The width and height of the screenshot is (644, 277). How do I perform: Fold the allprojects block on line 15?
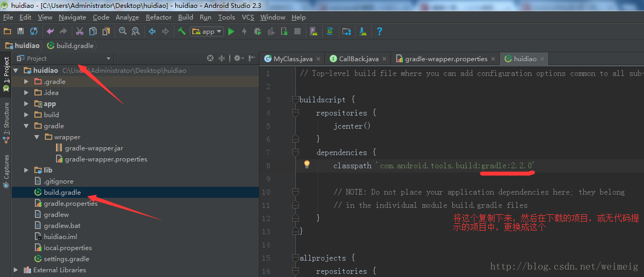point(295,258)
